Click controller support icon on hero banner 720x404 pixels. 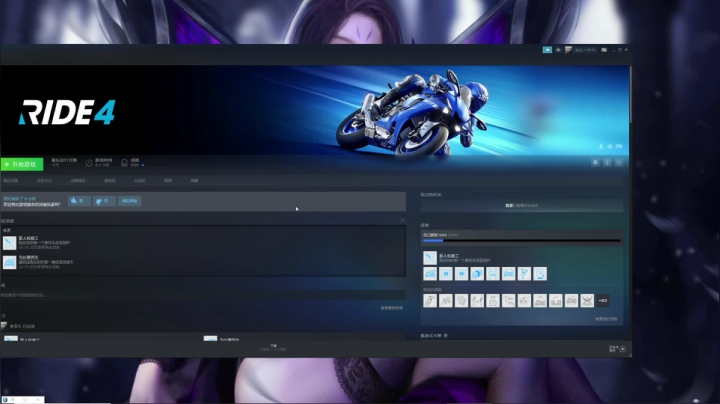click(x=619, y=146)
